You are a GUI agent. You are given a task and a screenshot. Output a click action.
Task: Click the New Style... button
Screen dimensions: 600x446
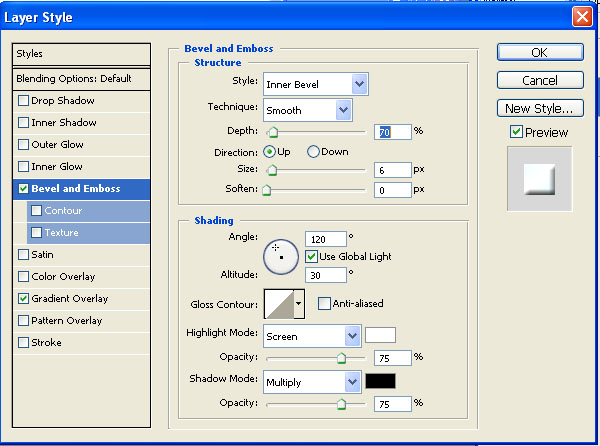coord(539,108)
